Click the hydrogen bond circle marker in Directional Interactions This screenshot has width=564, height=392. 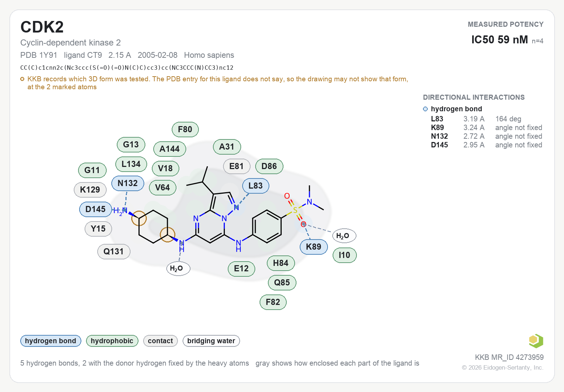click(425, 109)
